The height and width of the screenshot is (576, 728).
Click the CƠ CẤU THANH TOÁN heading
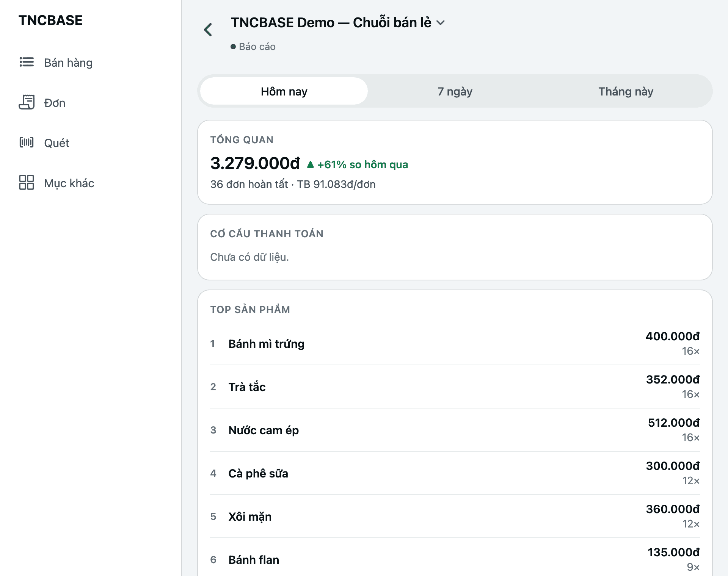(x=267, y=233)
